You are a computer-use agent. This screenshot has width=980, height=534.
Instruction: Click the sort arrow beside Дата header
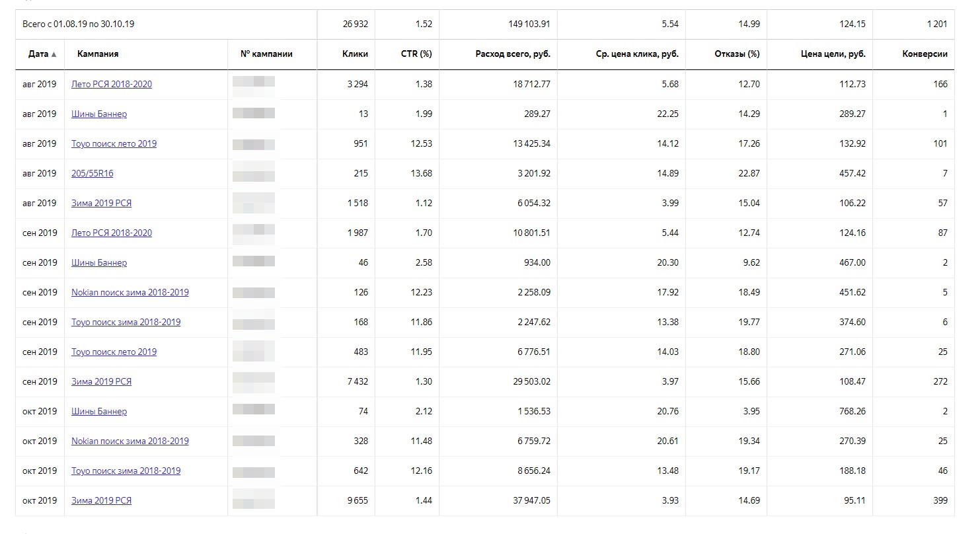54,54
